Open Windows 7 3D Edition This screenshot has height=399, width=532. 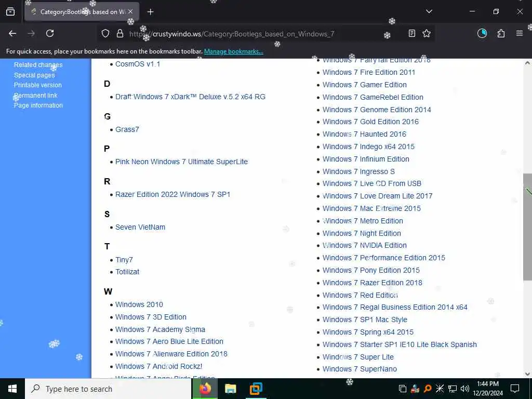coord(151,317)
